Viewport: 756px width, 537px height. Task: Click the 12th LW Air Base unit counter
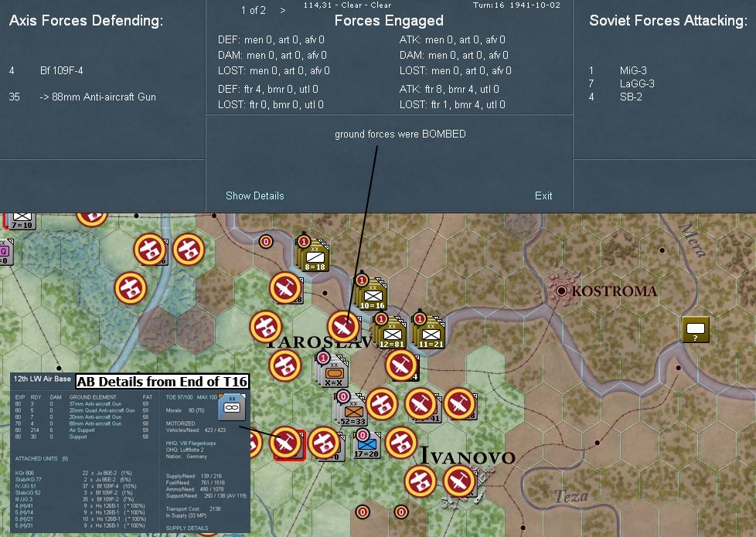pos(232,407)
